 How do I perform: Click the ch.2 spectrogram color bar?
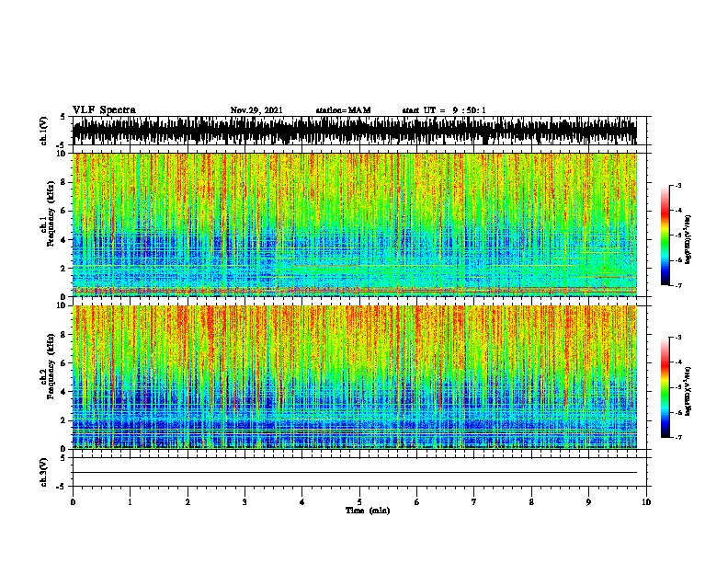click(665, 387)
